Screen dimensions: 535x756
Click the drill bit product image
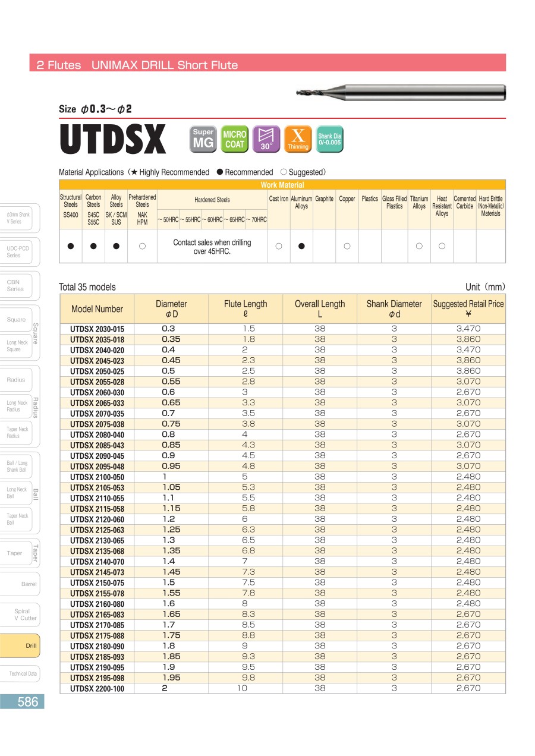point(401,92)
